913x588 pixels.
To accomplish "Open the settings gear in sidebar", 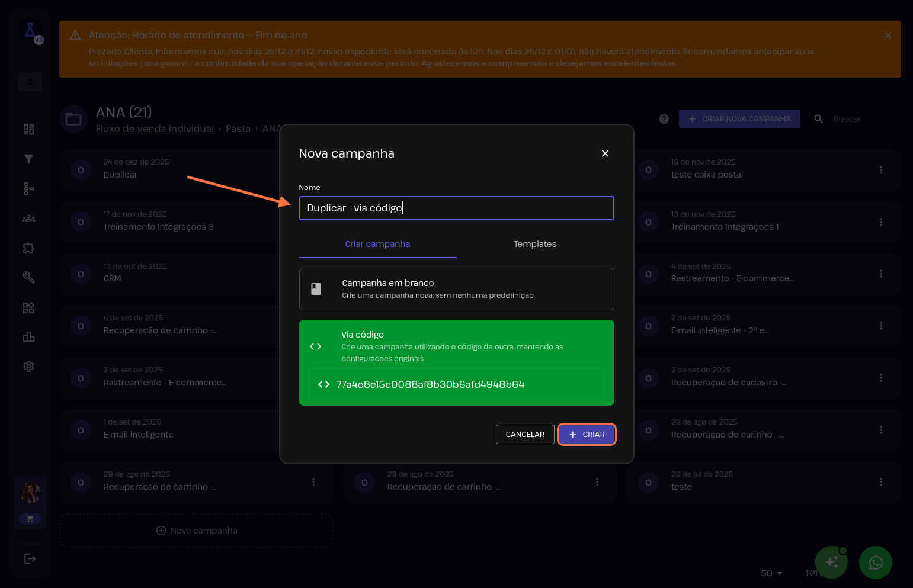I will (x=28, y=367).
